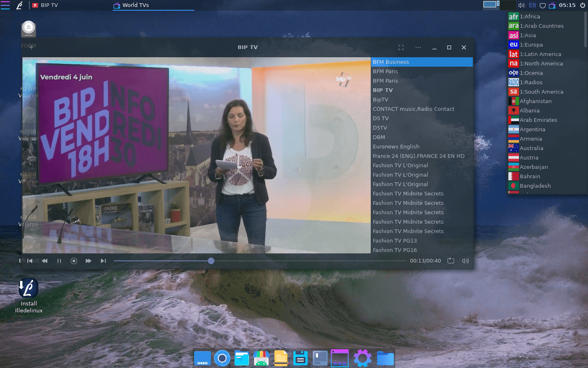
Task: Click the 05:15 clock in the panel
Action: [x=567, y=5]
